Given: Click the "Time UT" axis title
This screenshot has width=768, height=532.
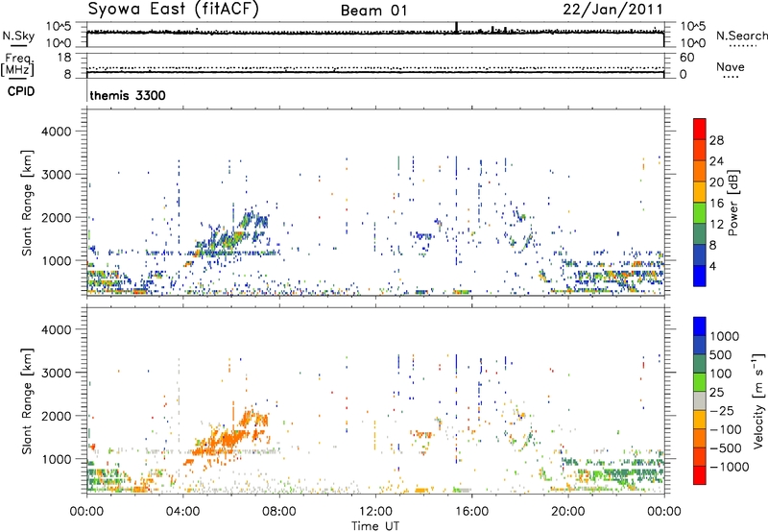Looking at the screenshot, I should [x=375, y=526].
